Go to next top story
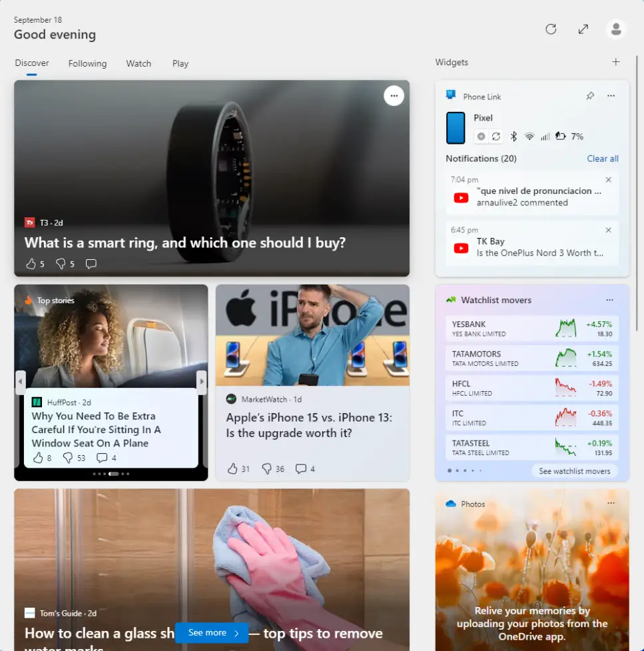 pyautogui.click(x=202, y=381)
